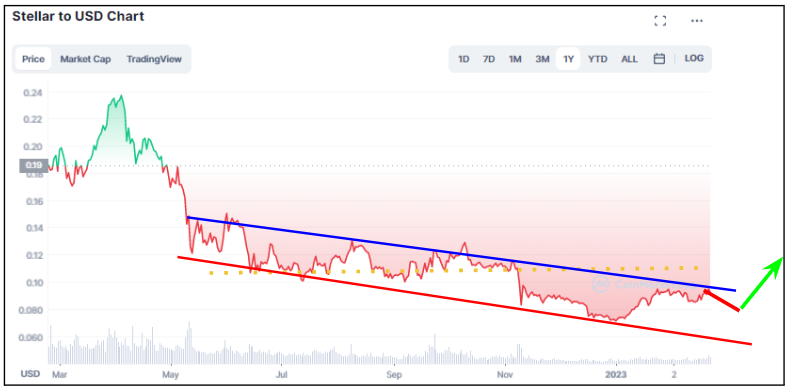Click the 0.20 y-axis price label

coord(33,146)
